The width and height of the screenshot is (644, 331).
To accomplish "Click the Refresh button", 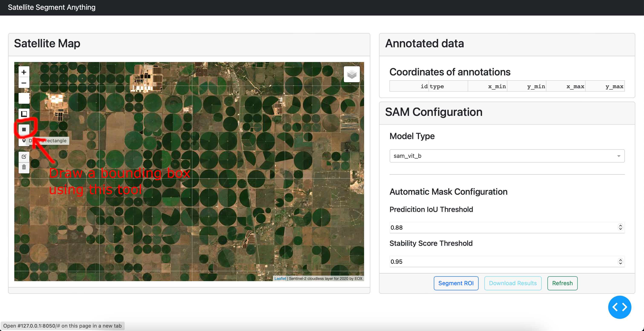I will pyautogui.click(x=562, y=283).
